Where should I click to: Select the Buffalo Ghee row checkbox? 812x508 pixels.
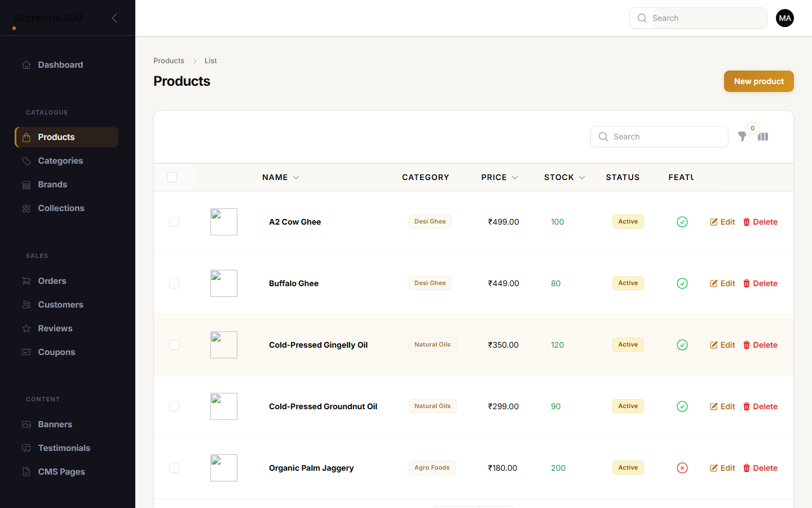point(174,283)
